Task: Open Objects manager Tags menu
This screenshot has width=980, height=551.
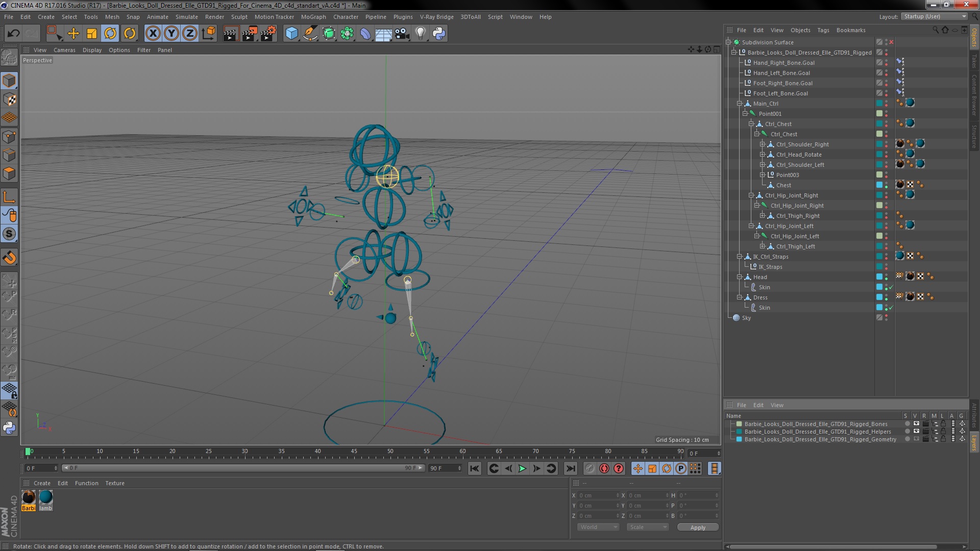Action: 823,30
